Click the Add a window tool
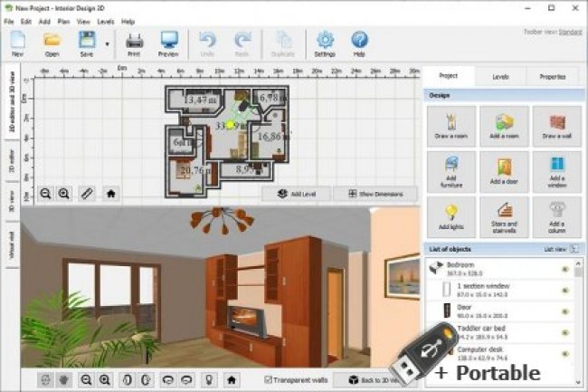The width and height of the screenshot is (588, 392). [x=557, y=172]
